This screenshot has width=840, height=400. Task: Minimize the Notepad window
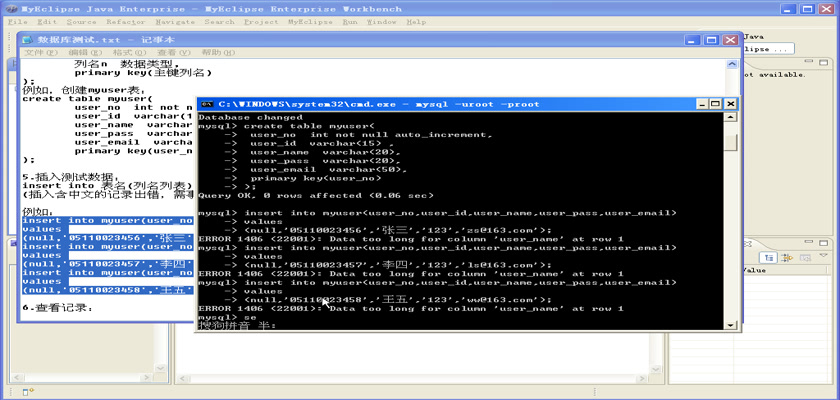click(693, 40)
